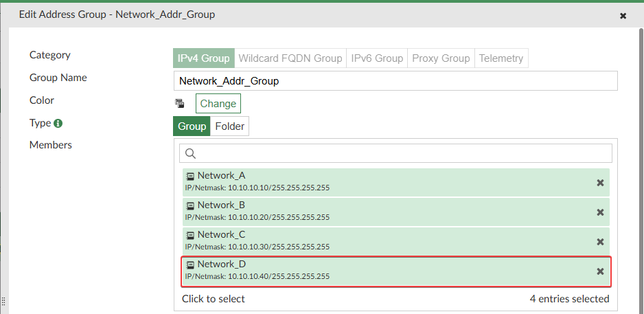Select the Telemetry category
The width and height of the screenshot is (644, 314).
coord(501,58)
